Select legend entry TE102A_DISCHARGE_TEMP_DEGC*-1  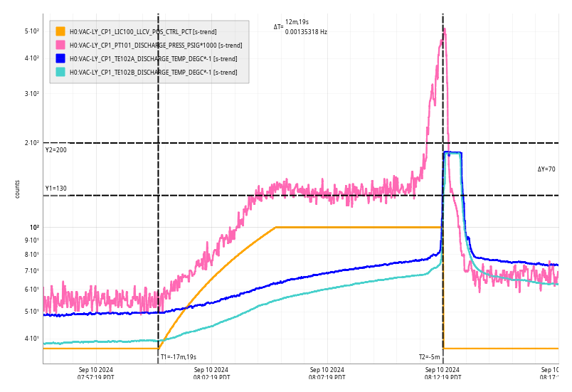coord(153,59)
